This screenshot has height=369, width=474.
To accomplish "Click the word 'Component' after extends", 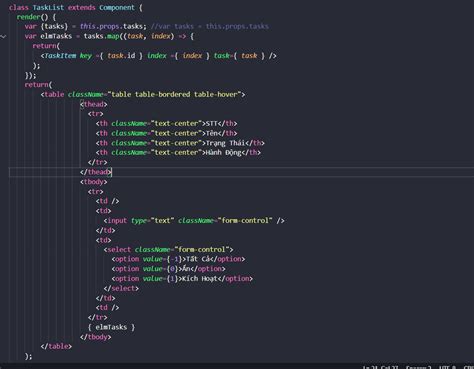I will tap(117, 8).
